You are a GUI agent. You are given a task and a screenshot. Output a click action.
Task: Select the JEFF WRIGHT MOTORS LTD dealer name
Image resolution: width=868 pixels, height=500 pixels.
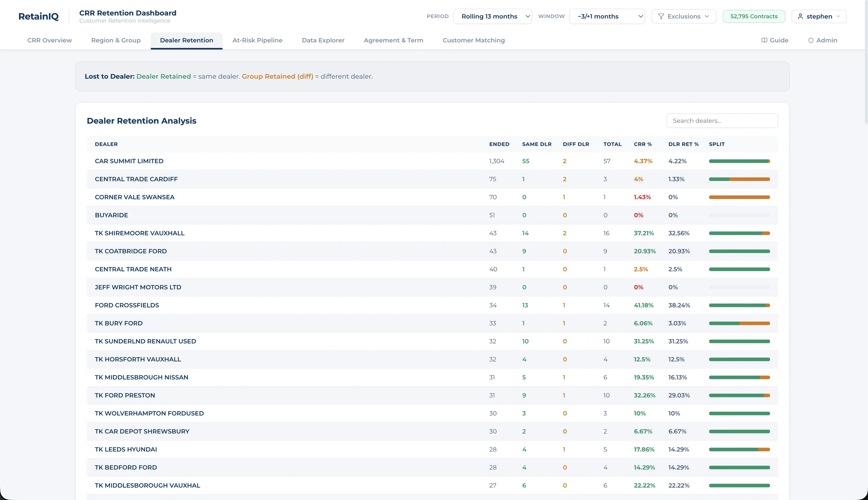(x=138, y=287)
